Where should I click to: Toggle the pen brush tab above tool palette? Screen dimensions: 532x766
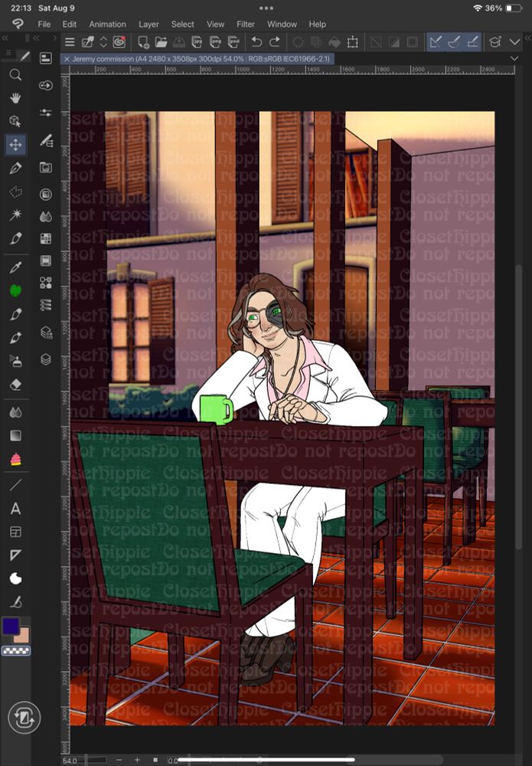24,56
